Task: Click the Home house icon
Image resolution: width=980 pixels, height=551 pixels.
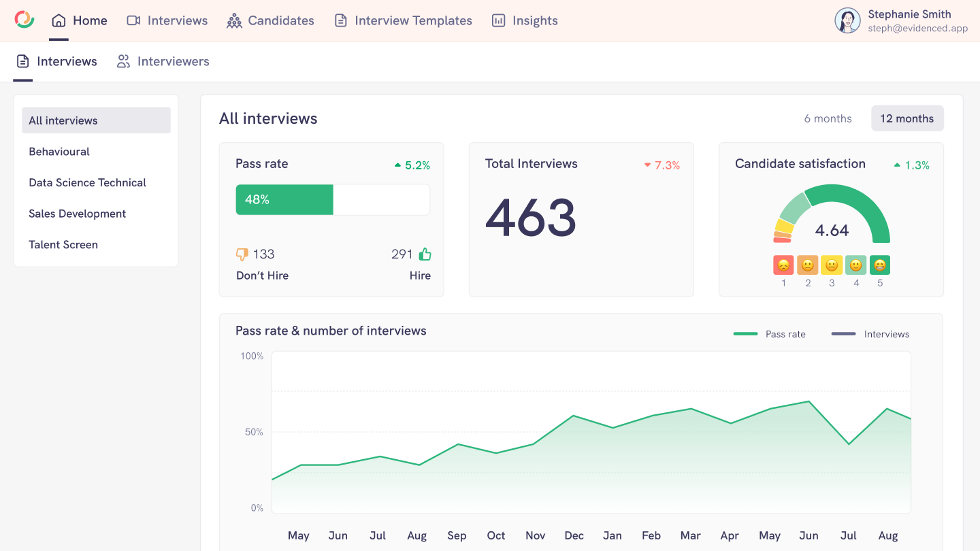Action: (x=59, y=20)
